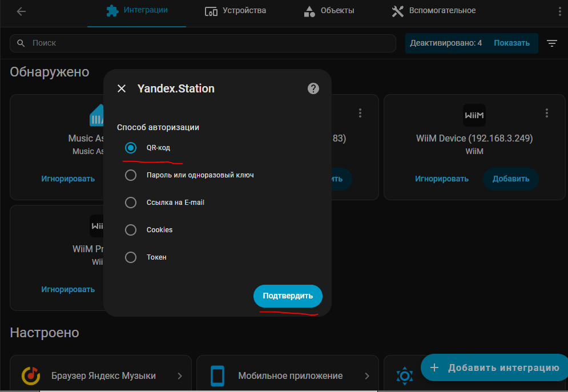The image size is (568, 392).
Task: Close the Yandex.Station dialog
Action: (122, 88)
